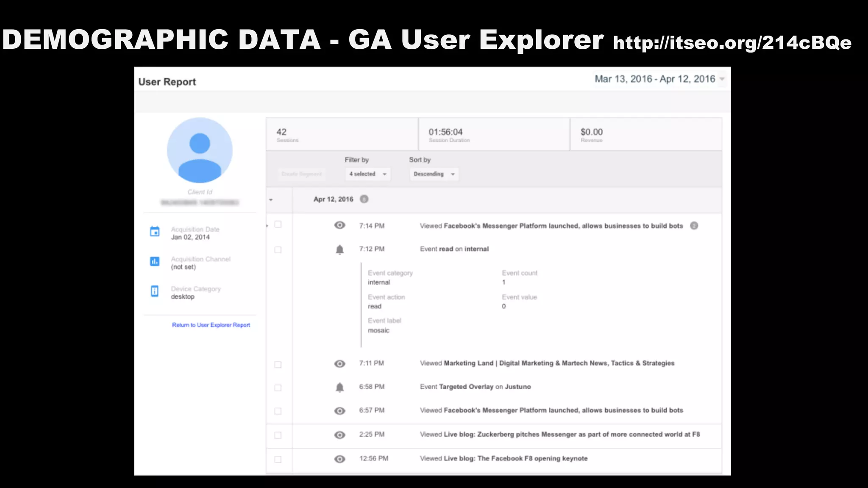Click the Event category value 'internal'
Screen dimensions: 868x488
click(379, 282)
